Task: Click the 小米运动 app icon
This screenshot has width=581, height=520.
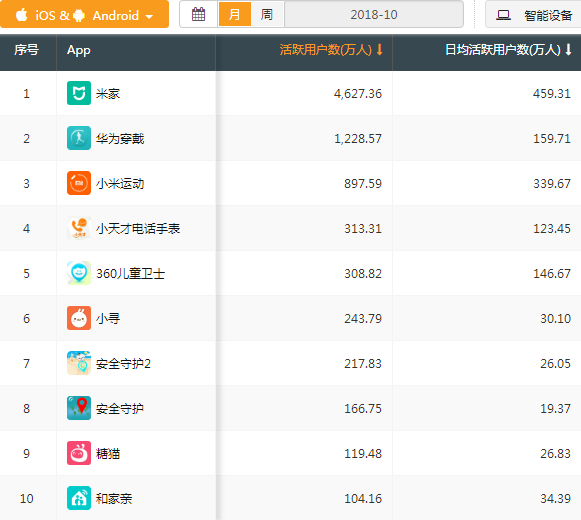Action: [x=79, y=183]
